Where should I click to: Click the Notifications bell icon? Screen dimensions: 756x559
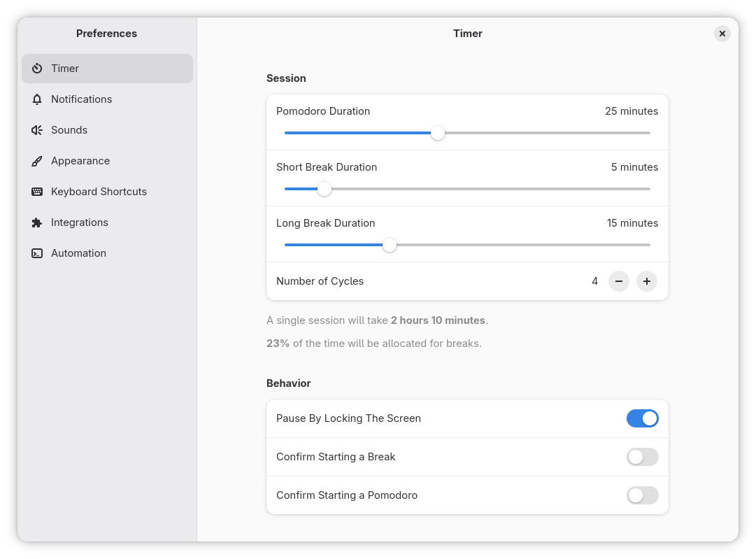(37, 99)
